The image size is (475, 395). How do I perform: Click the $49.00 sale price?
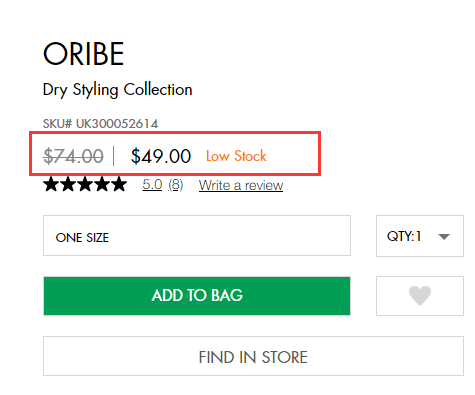(x=161, y=156)
